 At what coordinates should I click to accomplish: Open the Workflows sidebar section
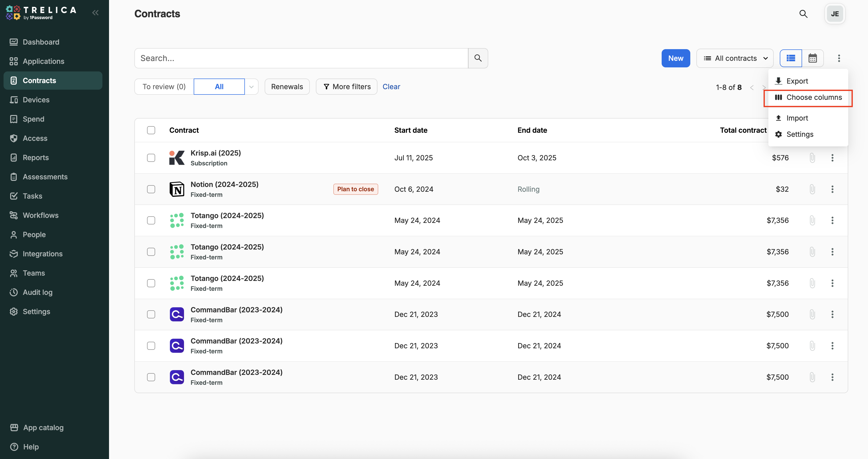41,215
